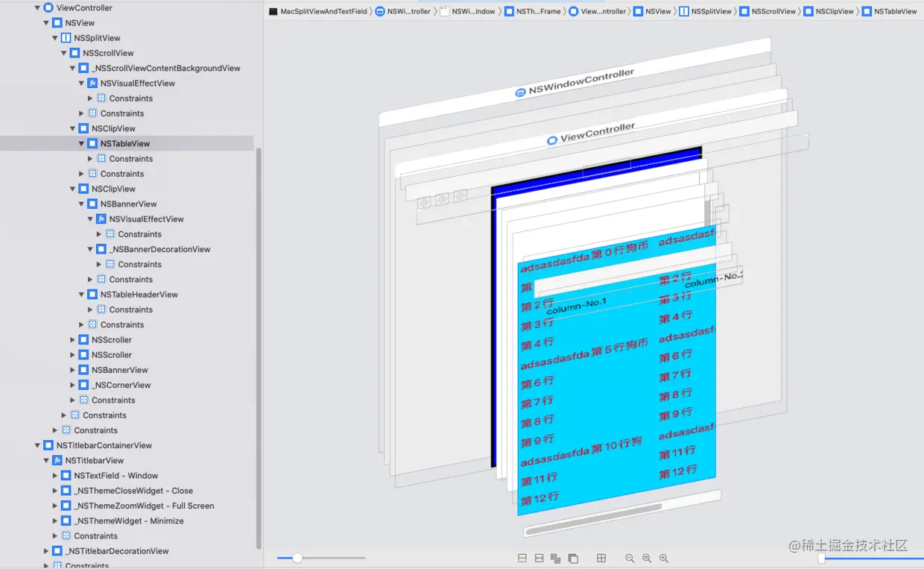This screenshot has height=569, width=924.
Task: Click the horizontal scroller layer below the table in canvas
Action: point(622,513)
